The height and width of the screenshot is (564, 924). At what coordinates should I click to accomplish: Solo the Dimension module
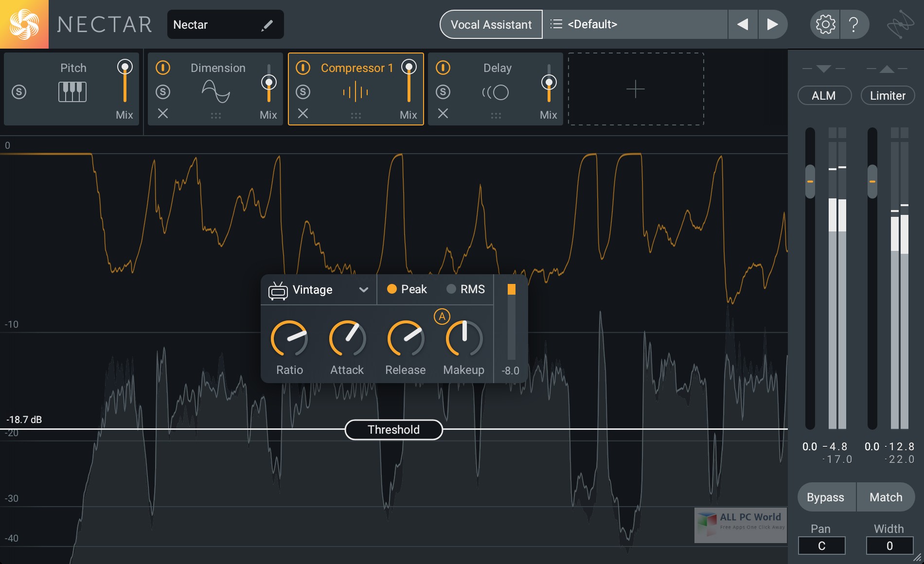[x=163, y=91]
